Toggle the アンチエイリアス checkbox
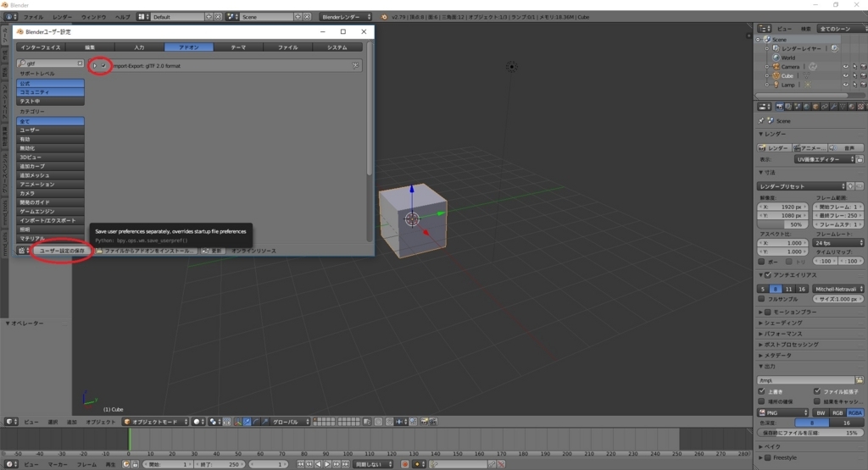Viewport: 868px width, 470px height. (x=768, y=275)
